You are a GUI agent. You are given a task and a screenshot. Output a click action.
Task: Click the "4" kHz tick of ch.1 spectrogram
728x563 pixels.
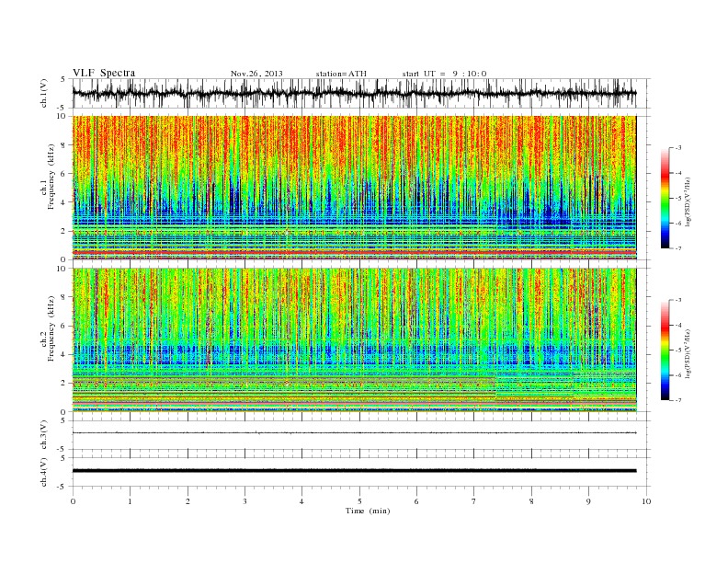[x=64, y=202]
